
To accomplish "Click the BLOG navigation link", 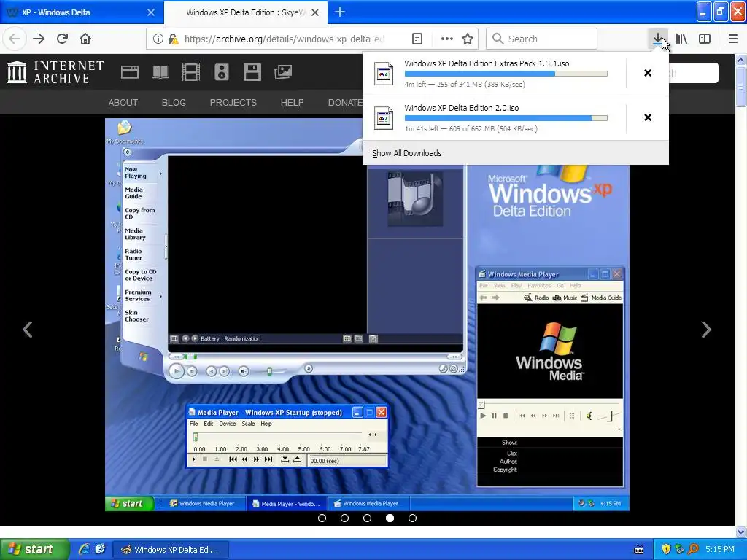I will (174, 102).
